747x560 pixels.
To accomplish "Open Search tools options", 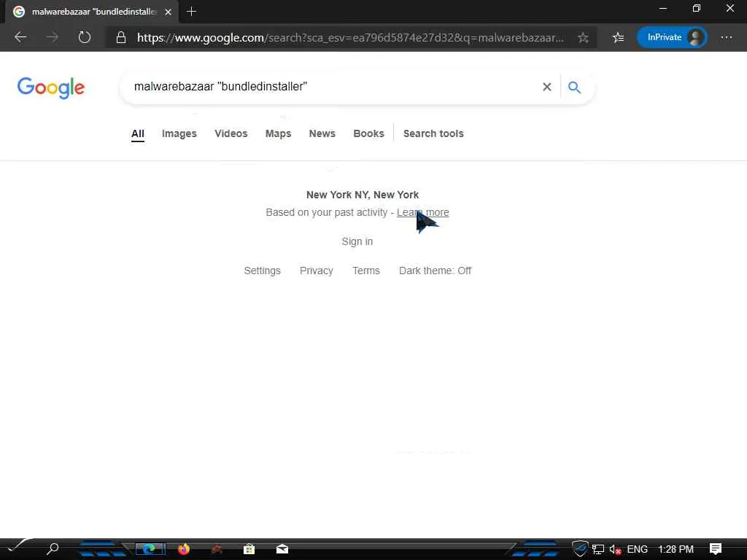I will (x=433, y=134).
